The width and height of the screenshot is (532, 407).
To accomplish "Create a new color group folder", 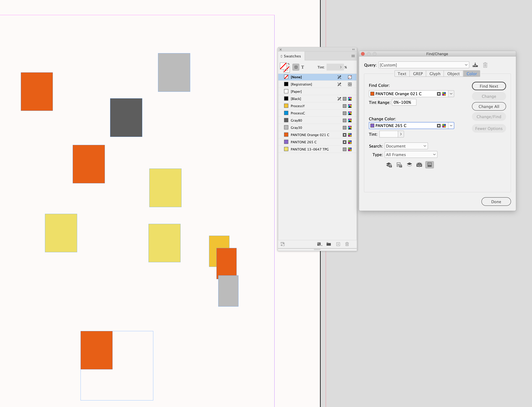I will [329, 244].
